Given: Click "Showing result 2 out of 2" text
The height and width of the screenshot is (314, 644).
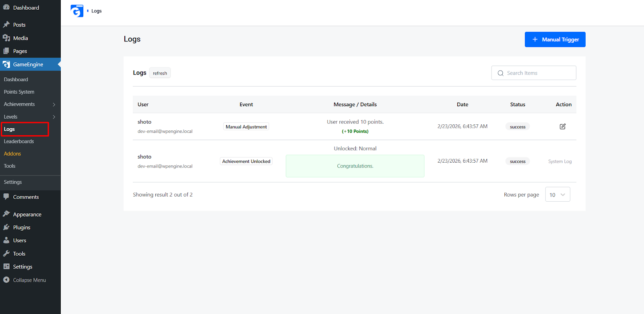Looking at the screenshot, I should [163, 194].
